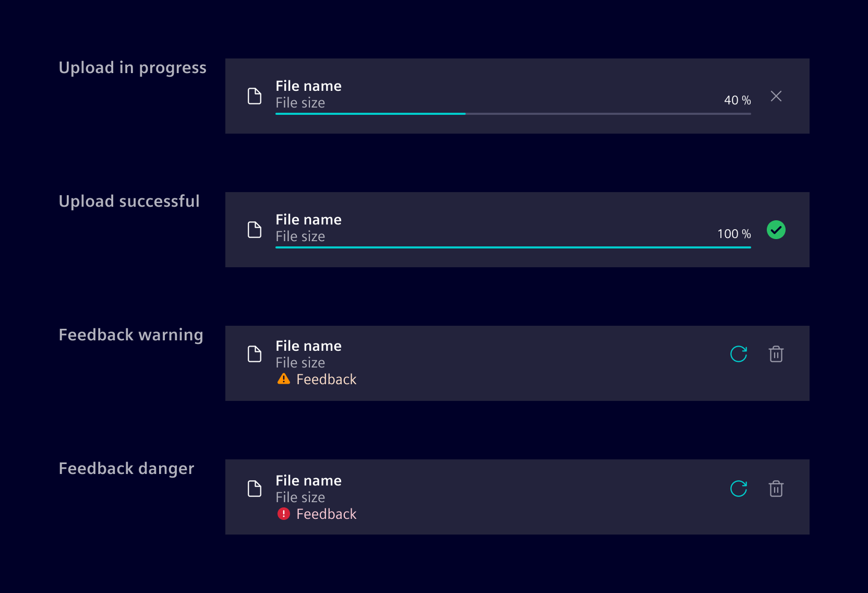This screenshot has height=593, width=868.
Task: Click the trash icon in the Feedback warning row
Action: [776, 354]
